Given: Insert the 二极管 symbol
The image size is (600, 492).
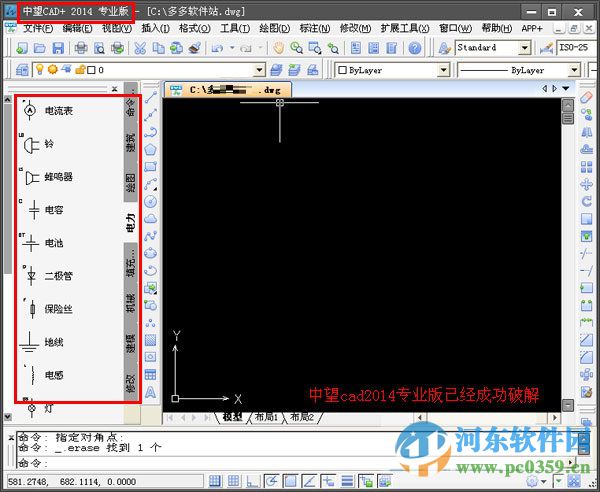Looking at the screenshot, I should 47,275.
